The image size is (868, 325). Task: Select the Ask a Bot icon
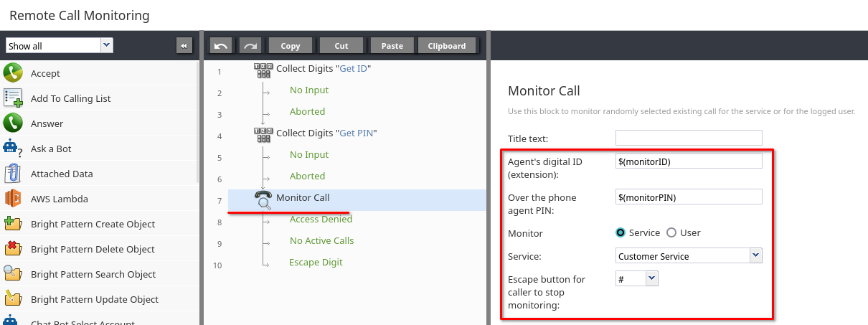pos(13,149)
